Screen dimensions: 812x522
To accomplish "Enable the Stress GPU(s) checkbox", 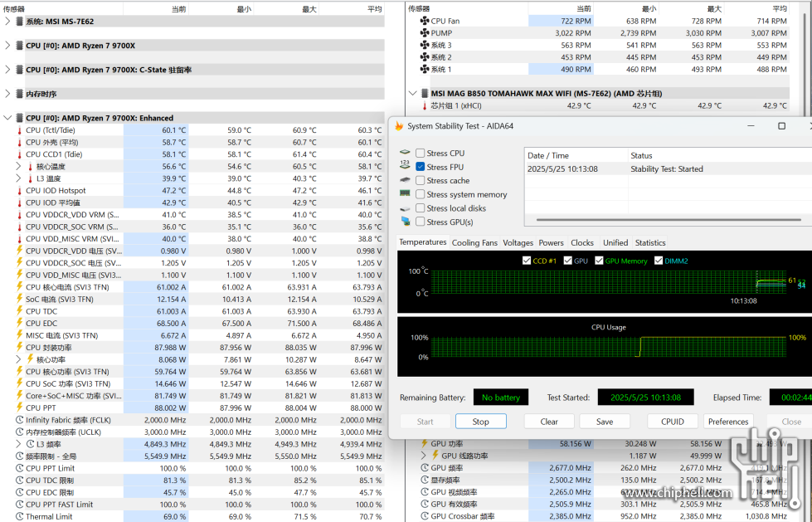I will pos(420,222).
